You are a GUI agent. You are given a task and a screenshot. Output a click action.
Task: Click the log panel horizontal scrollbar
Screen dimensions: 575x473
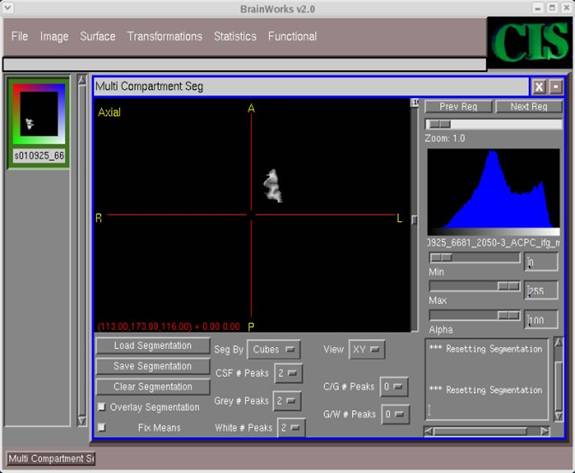480,431
